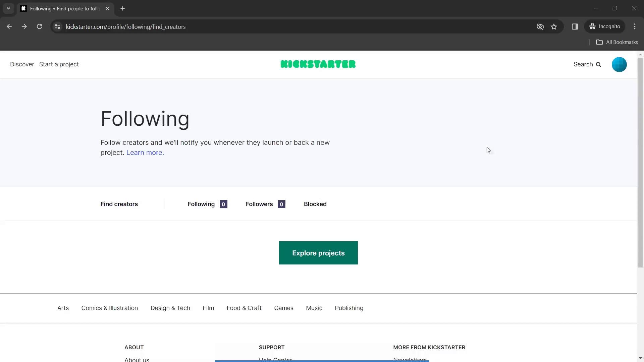The image size is (644, 362).
Task: Click the Explore projects button
Action: click(x=318, y=253)
